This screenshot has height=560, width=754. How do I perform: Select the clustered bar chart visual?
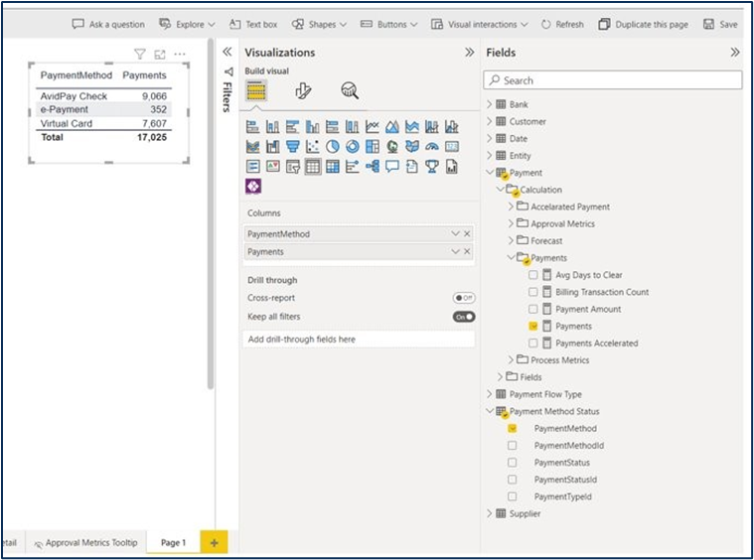[292, 127]
